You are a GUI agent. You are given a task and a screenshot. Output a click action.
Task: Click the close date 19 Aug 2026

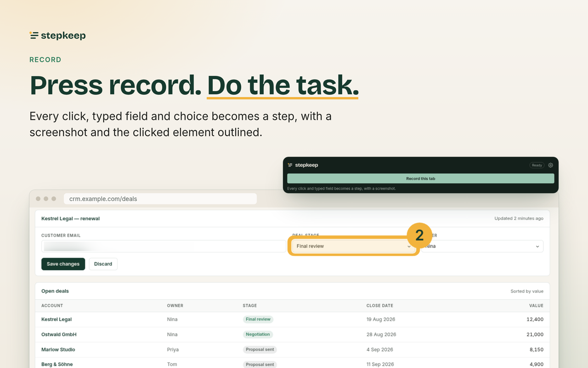pyautogui.click(x=381, y=319)
